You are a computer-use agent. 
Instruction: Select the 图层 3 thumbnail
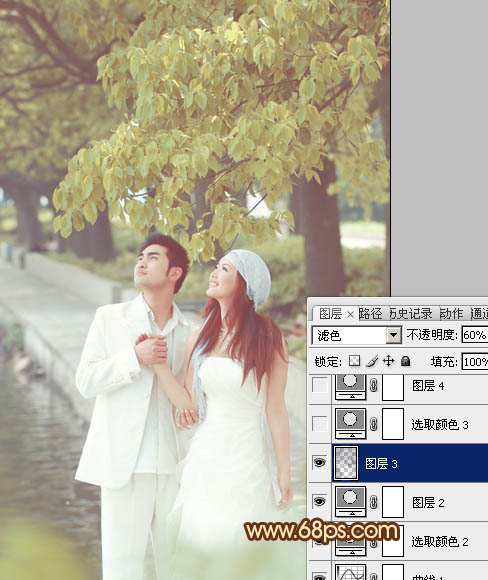point(346,463)
